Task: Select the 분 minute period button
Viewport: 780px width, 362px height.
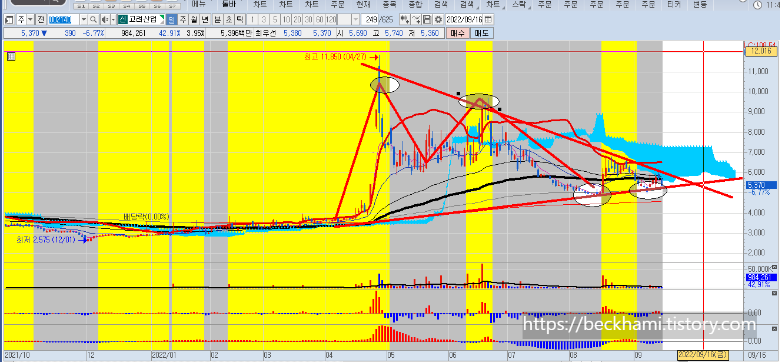Action: [217, 20]
